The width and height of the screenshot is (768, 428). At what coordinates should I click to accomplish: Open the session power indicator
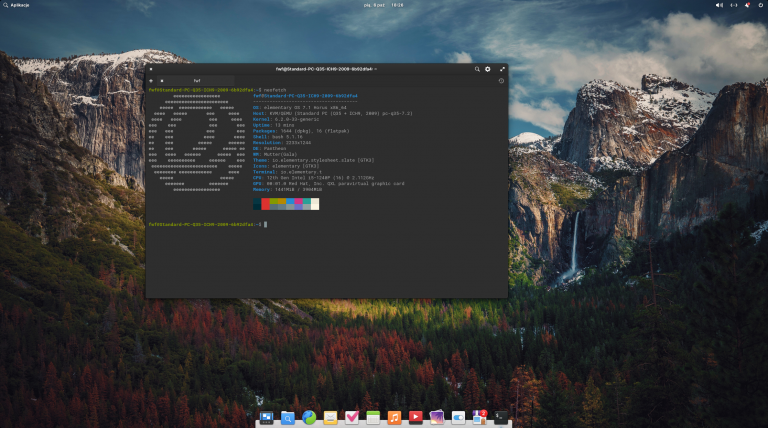click(761, 5)
